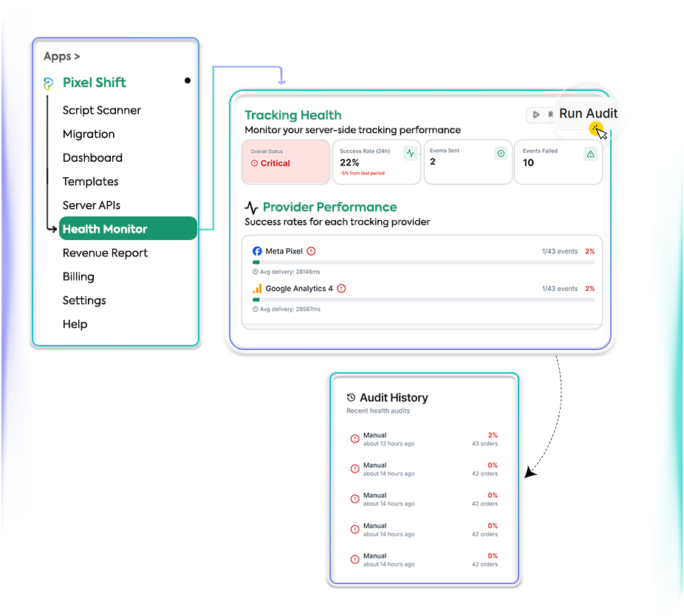Click the check icon in Events Sent card
This screenshot has height=616, width=684.
[501, 154]
